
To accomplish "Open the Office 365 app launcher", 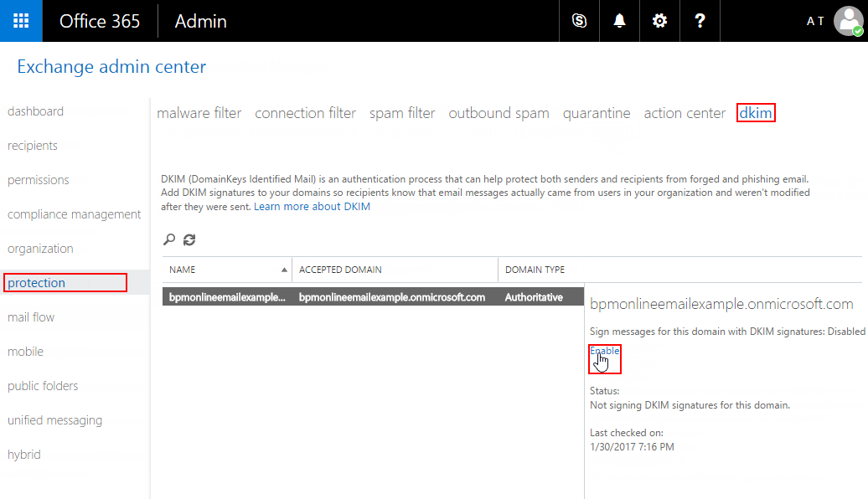I will [x=20, y=20].
